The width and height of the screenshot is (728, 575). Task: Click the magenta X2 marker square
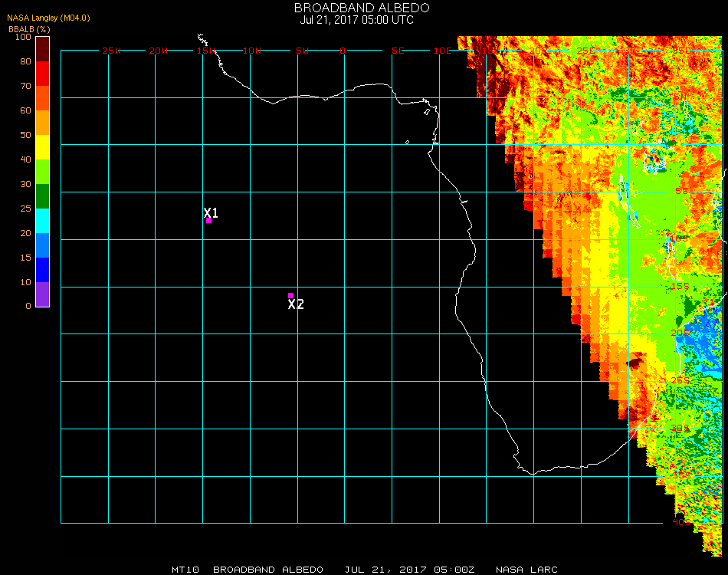pos(290,295)
